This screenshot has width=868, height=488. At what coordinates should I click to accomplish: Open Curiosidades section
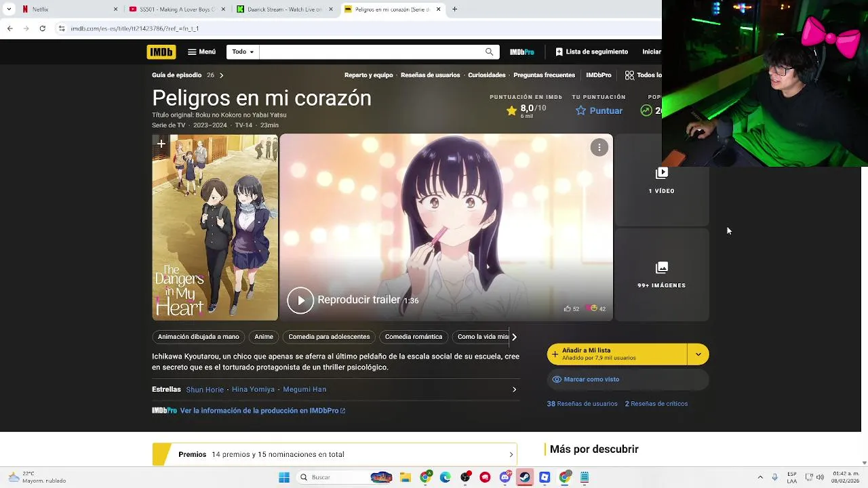click(487, 75)
